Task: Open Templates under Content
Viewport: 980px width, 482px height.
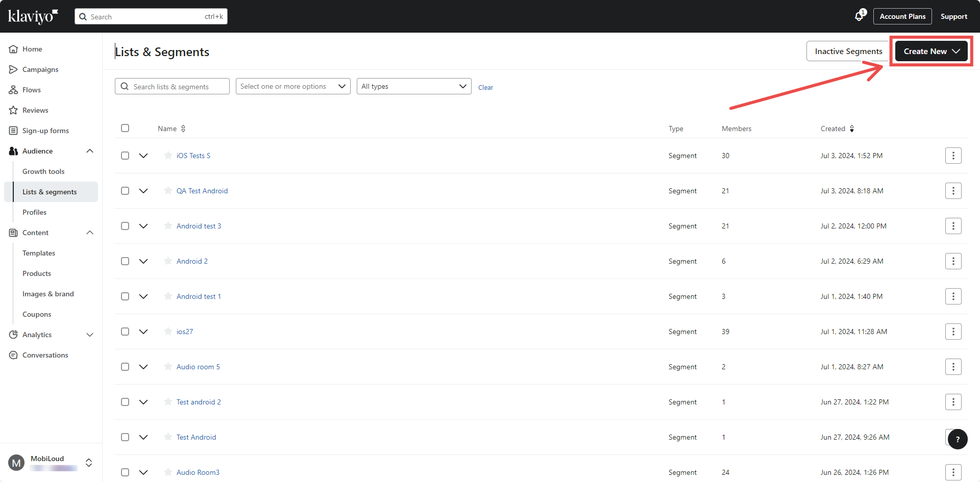Action: pyautogui.click(x=39, y=253)
